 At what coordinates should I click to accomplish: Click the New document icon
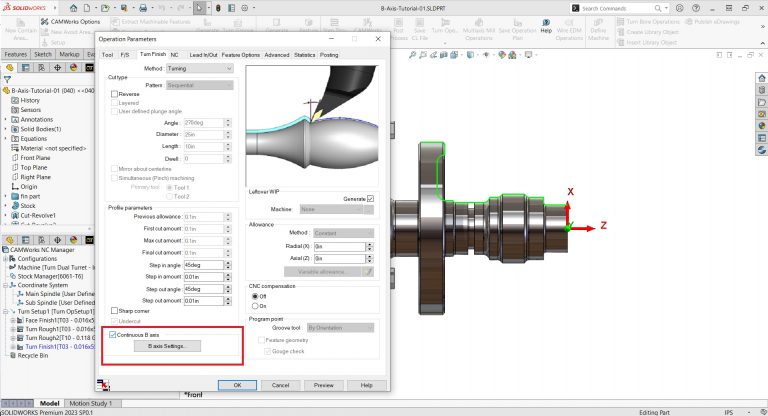coord(87,8)
